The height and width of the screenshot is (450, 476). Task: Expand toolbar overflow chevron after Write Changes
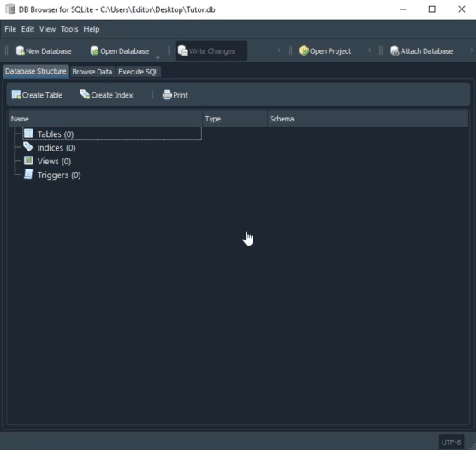click(279, 50)
